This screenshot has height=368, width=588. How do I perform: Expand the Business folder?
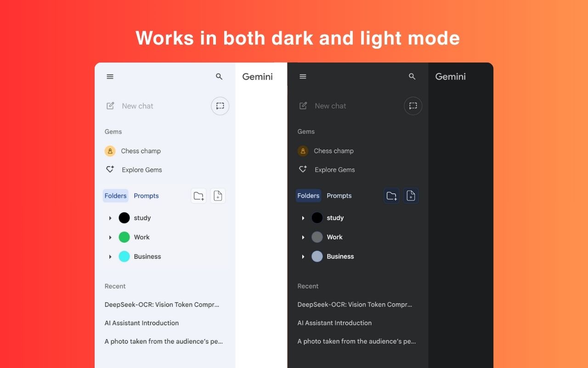point(110,256)
